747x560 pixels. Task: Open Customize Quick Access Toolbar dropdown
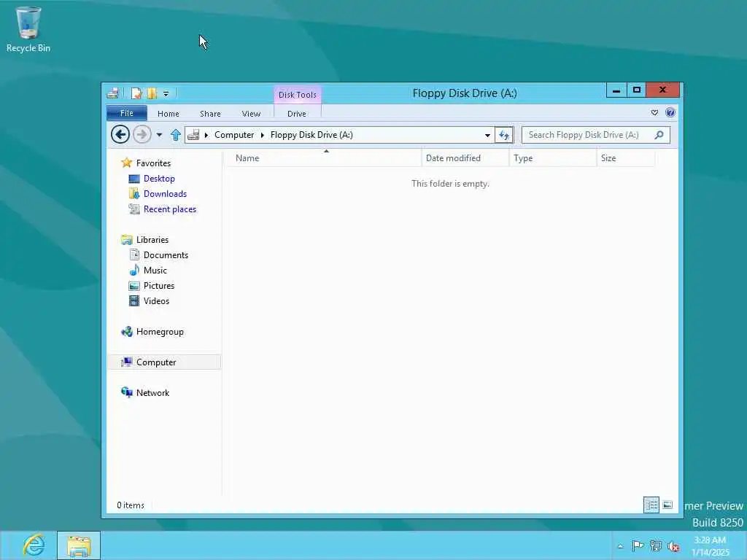(166, 94)
